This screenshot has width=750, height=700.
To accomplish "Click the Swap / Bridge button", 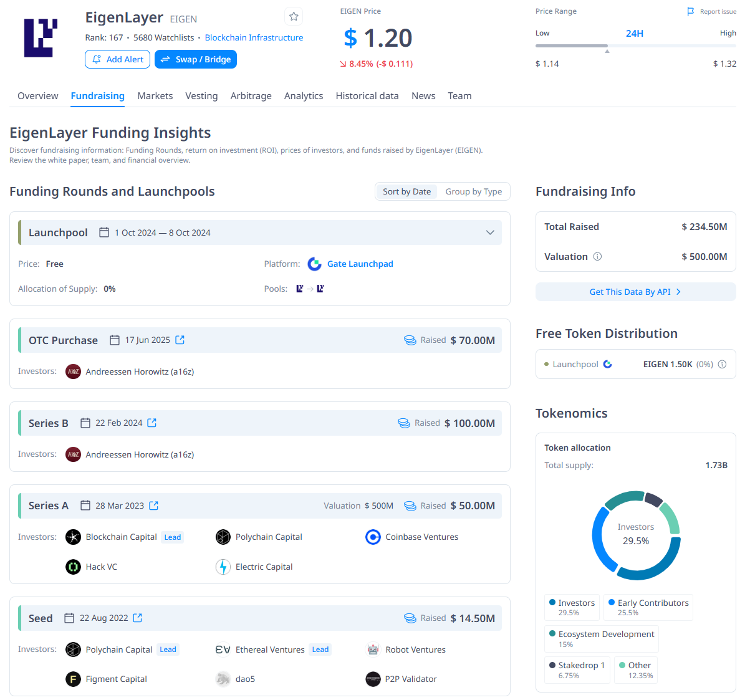I will click(x=196, y=59).
